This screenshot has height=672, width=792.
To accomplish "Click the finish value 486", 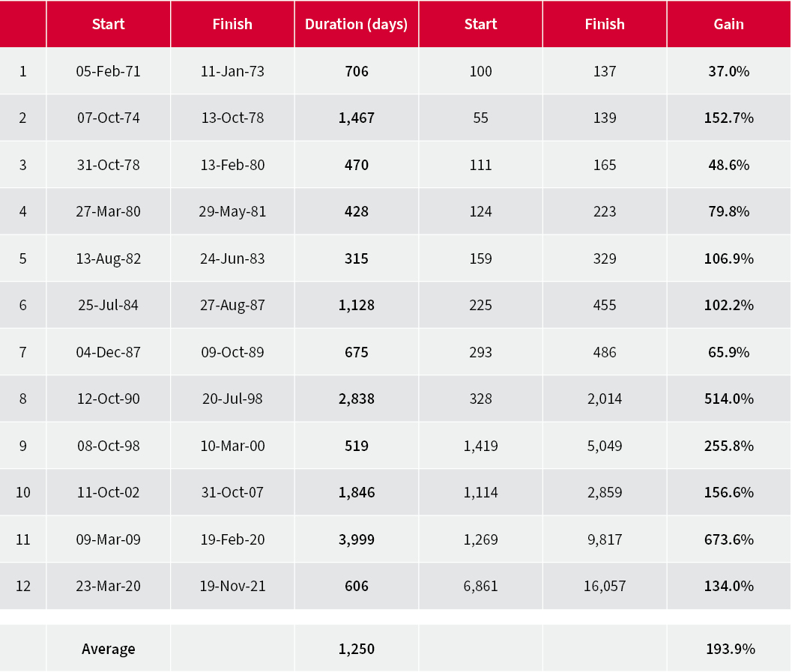I will (604, 352).
